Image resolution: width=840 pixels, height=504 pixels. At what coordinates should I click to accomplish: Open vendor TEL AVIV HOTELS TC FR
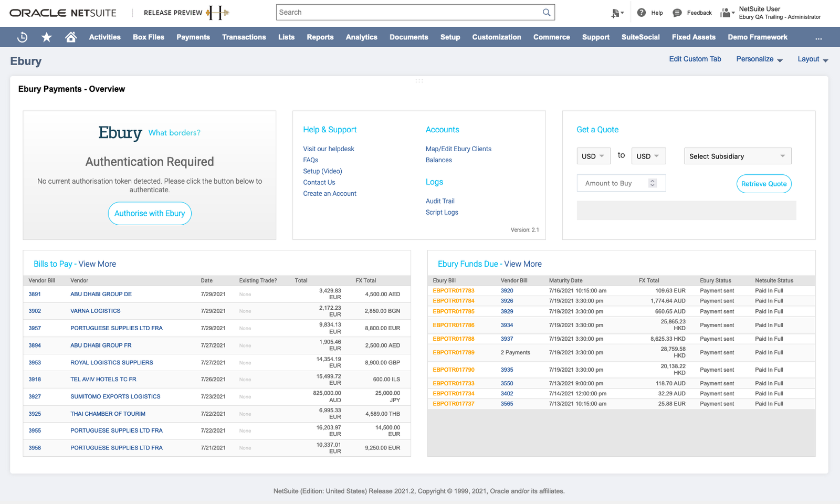[x=103, y=379]
